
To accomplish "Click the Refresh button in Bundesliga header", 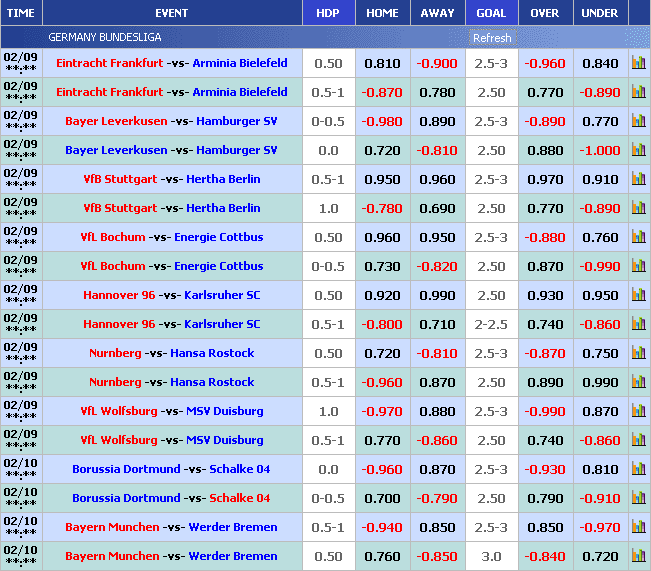I will tap(491, 38).
